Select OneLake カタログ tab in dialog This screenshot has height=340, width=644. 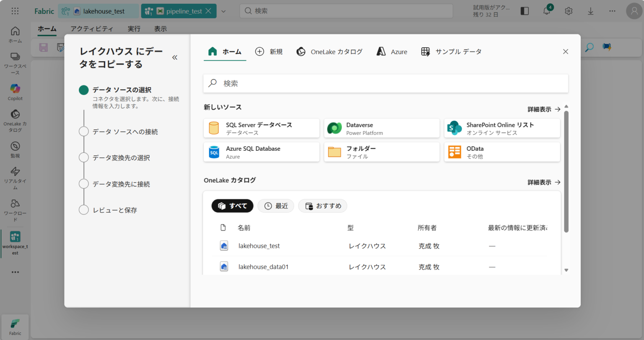[330, 52]
